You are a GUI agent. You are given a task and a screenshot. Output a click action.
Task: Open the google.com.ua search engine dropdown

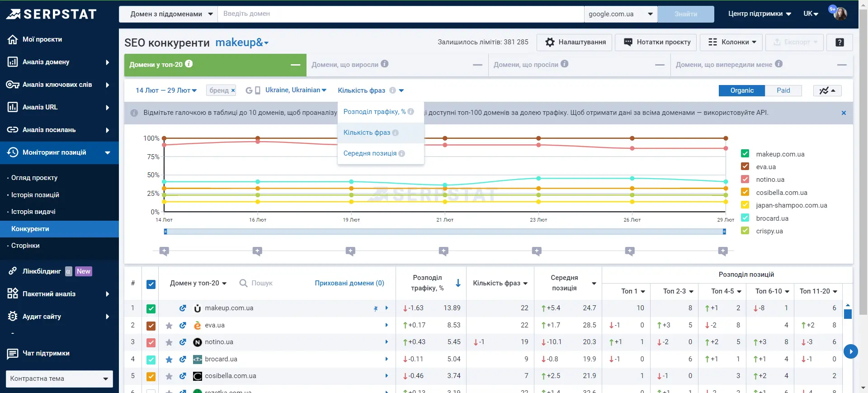[621, 14]
